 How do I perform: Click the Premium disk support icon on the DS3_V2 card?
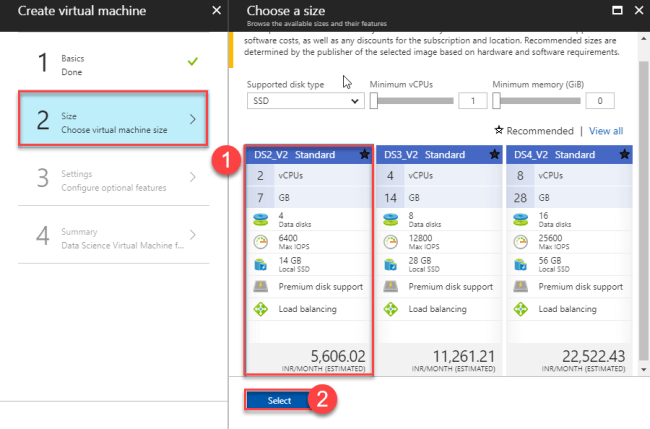click(390, 286)
